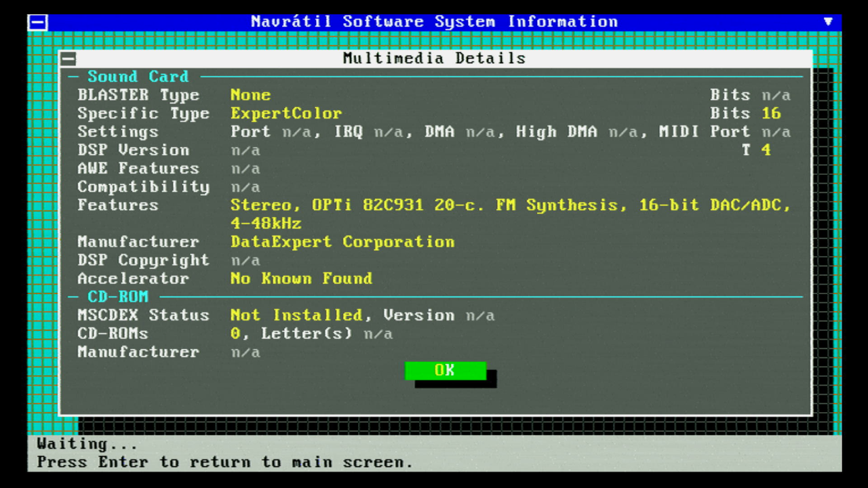
Task: Click the ExpertColor specific type value
Action: [285, 113]
